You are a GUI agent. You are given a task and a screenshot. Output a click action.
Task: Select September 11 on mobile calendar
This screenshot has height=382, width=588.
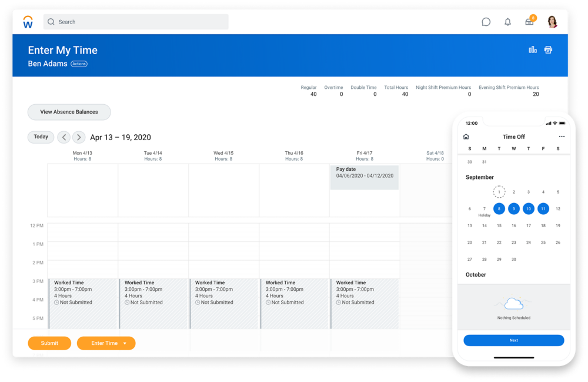click(x=543, y=208)
